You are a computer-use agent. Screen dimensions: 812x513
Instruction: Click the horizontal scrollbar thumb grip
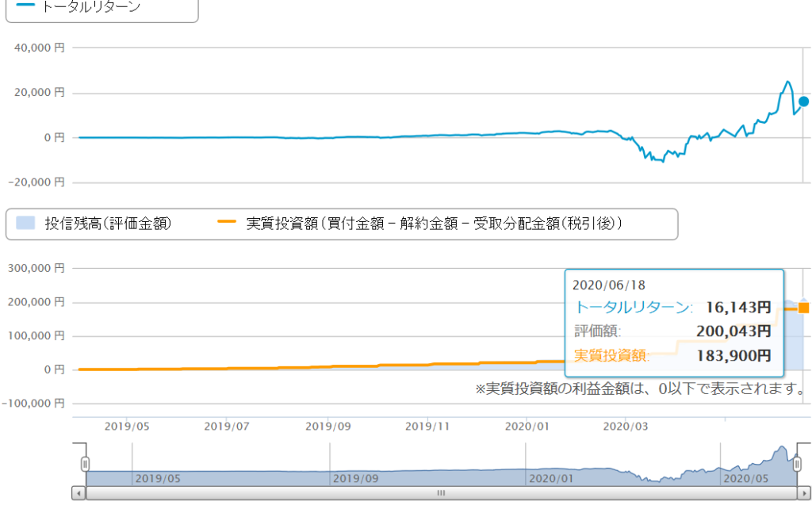pyautogui.click(x=441, y=493)
